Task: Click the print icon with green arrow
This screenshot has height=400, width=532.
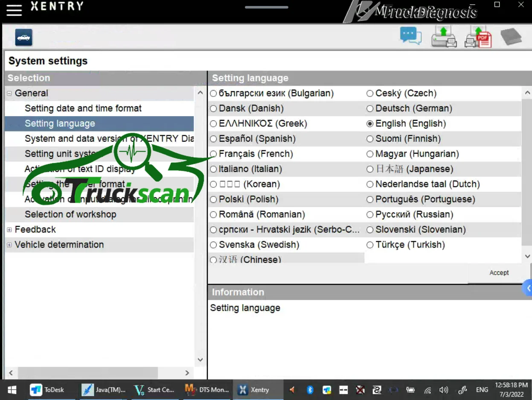Action: click(x=444, y=36)
